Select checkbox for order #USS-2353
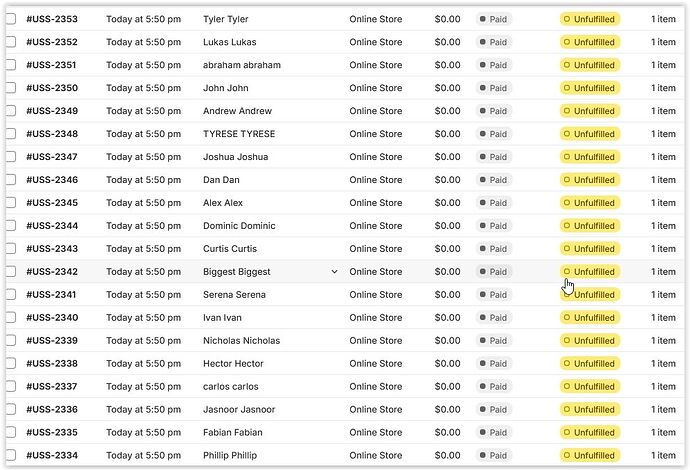Screen dimensions: 690x470 [x=10, y=19]
